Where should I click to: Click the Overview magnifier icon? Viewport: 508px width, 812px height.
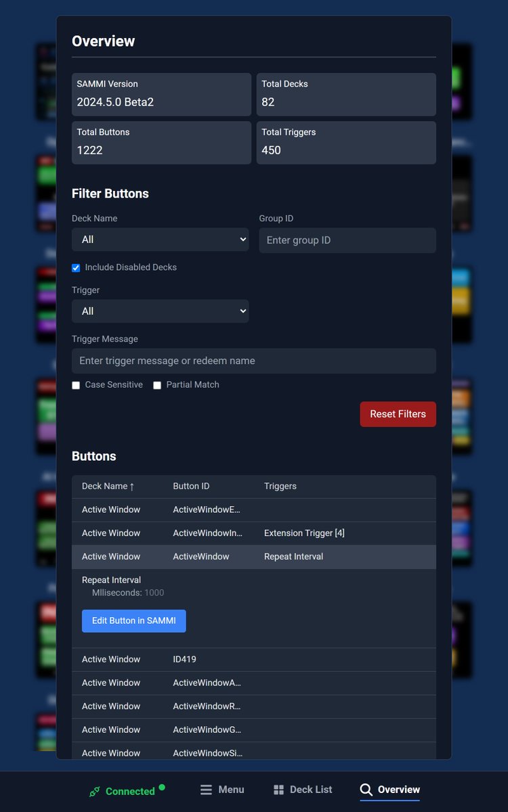pyautogui.click(x=366, y=790)
